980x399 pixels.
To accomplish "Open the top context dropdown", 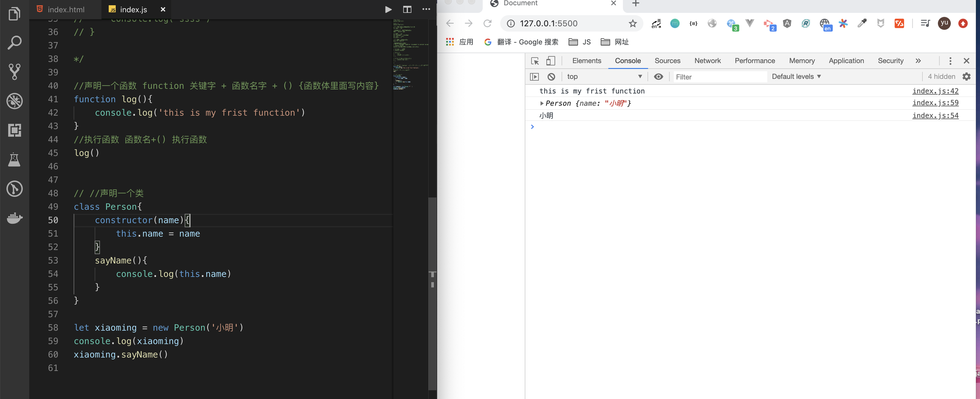I will [604, 77].
